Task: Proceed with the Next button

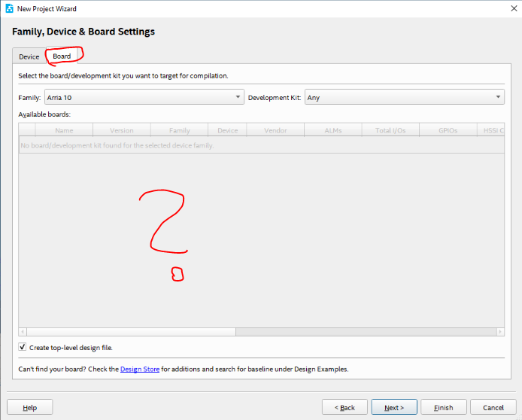Action: (x=394, y=407)
